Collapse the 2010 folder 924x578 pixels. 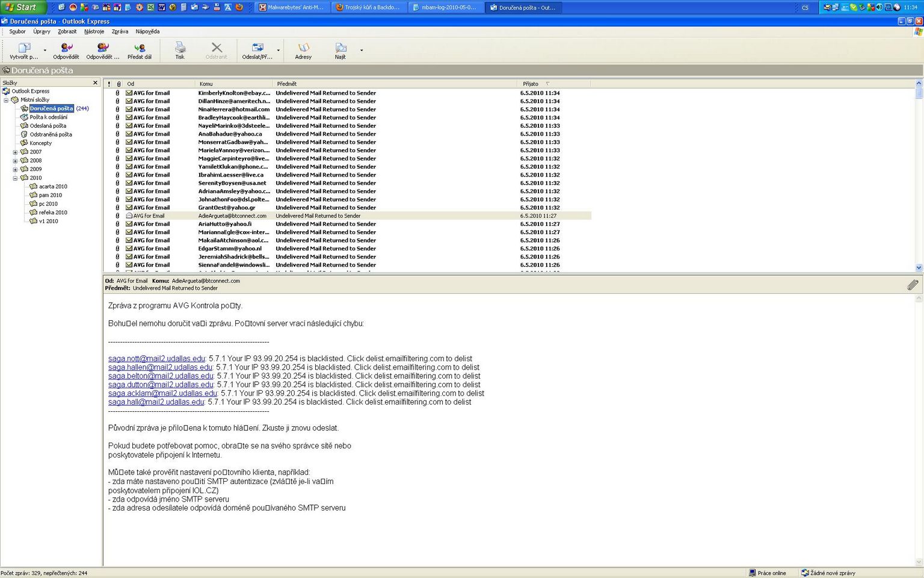pyautogui.click(x=15, y=178)
